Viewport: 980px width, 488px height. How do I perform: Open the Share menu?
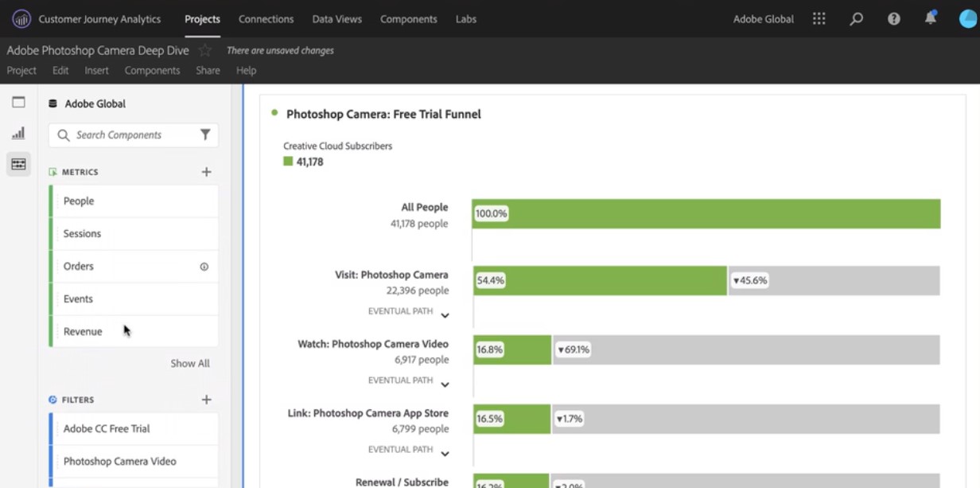pos(208,70)
